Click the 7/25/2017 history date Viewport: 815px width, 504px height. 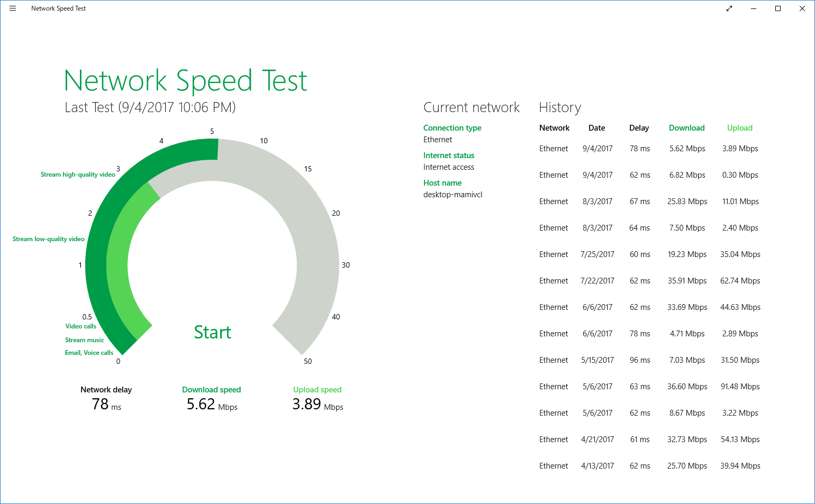point(597,254)
